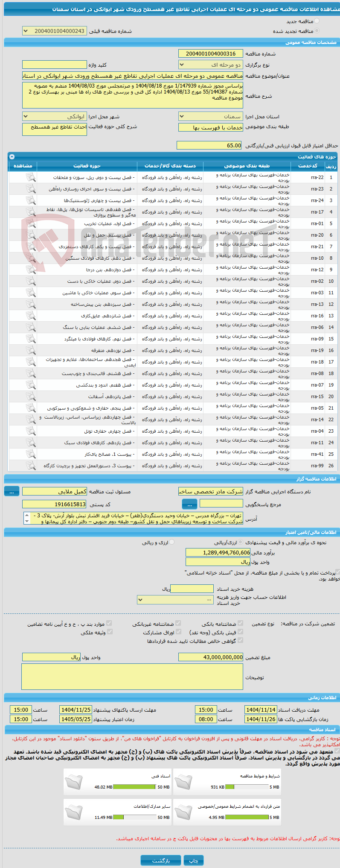Screen dimensions: 340x868
Task: Click شرایط و ضوابط size progress bar
Action: click(247, 787)
